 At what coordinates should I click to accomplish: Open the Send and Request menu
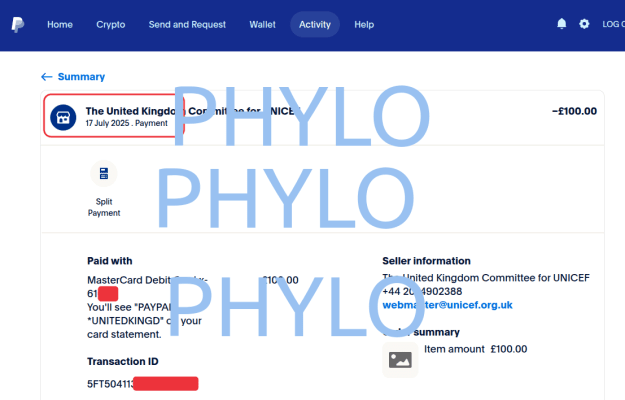187,25
